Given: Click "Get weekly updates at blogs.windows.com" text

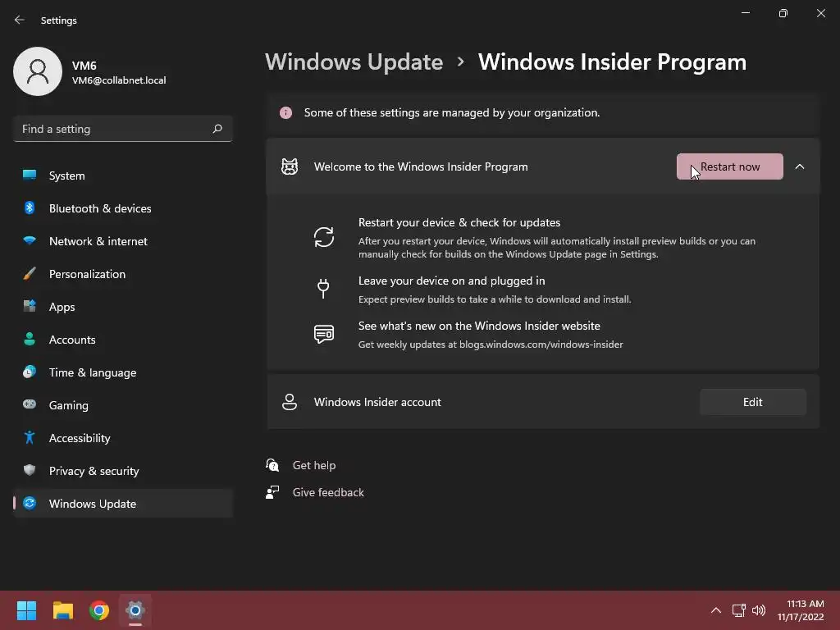Looking at the screenshot, I should [491, 345].
